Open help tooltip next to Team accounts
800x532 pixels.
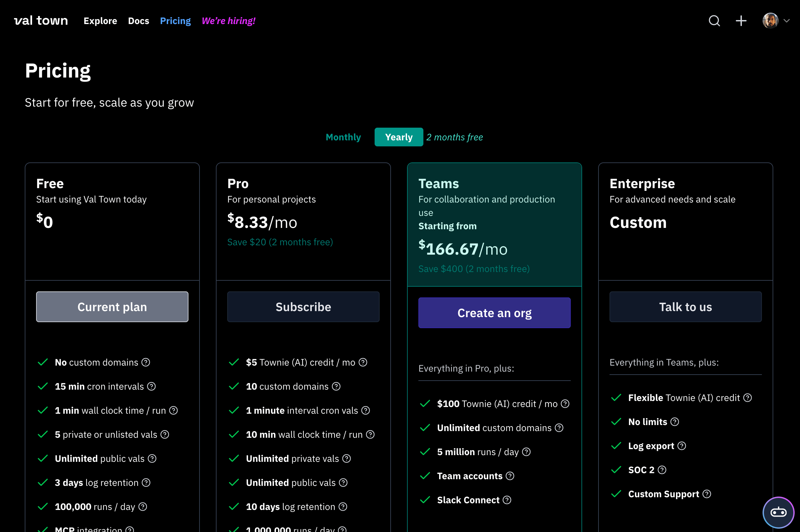coord(510,476)
